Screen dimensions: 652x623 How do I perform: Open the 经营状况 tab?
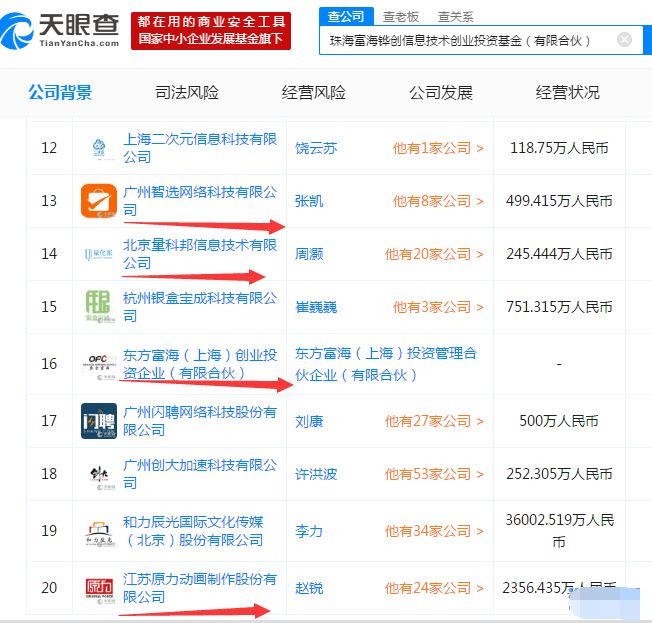pos(568,92)
